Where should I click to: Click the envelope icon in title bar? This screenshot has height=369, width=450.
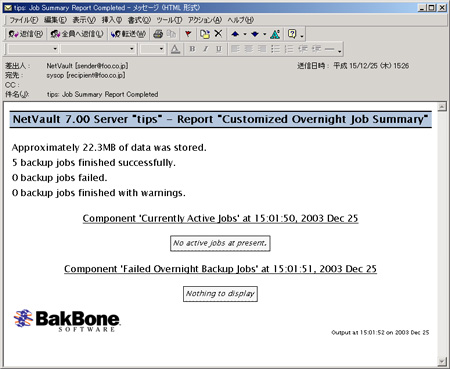point(8,8)
